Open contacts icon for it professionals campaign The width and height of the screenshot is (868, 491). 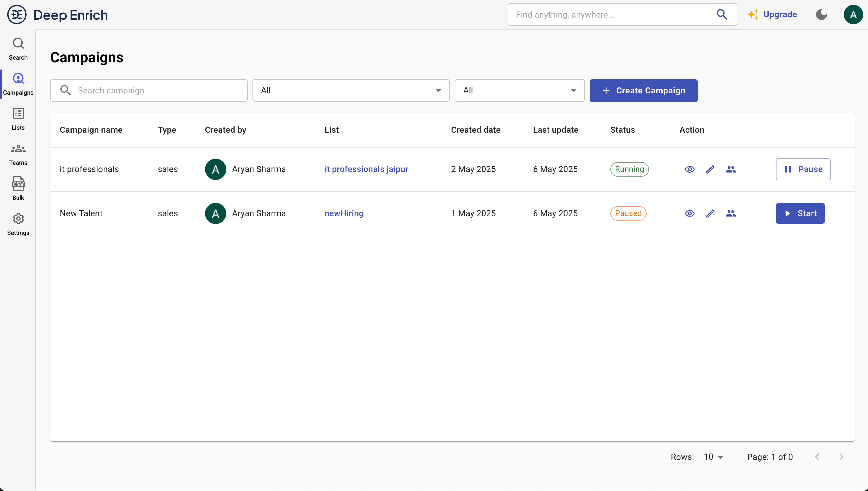pos(731,169)
